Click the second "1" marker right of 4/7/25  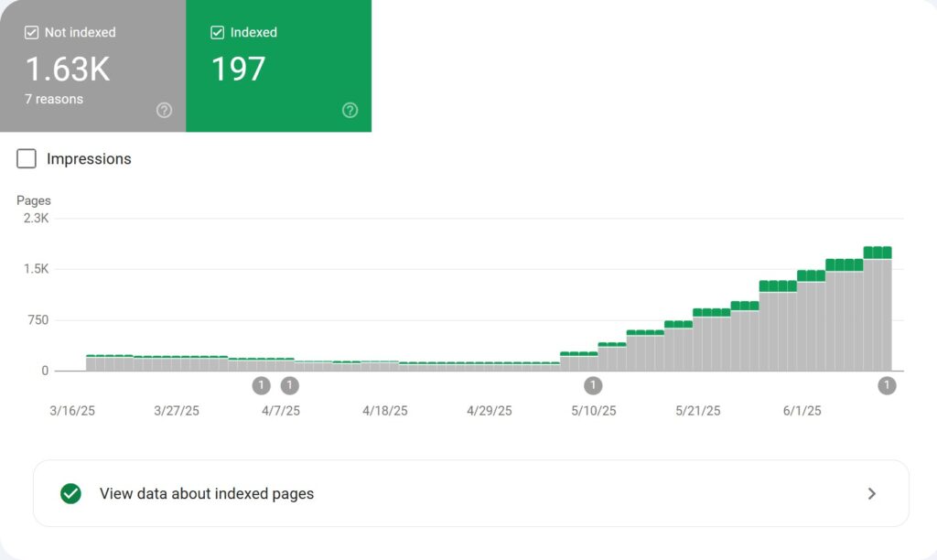(290, 385)
